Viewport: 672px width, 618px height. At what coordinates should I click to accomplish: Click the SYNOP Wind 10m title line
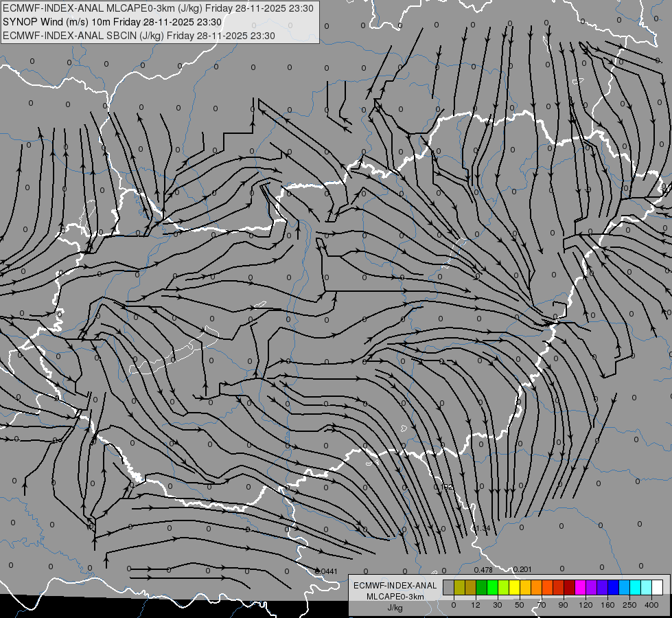(x=112, y=22)
